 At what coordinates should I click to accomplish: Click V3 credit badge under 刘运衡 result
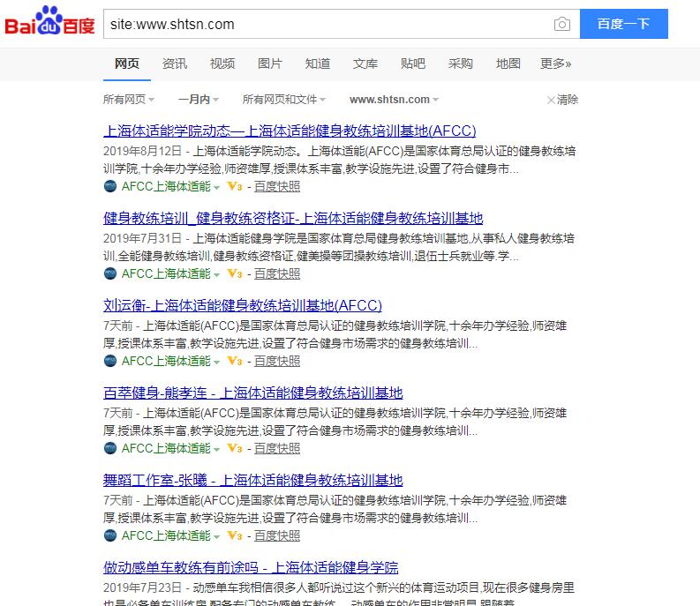point(235,361)
